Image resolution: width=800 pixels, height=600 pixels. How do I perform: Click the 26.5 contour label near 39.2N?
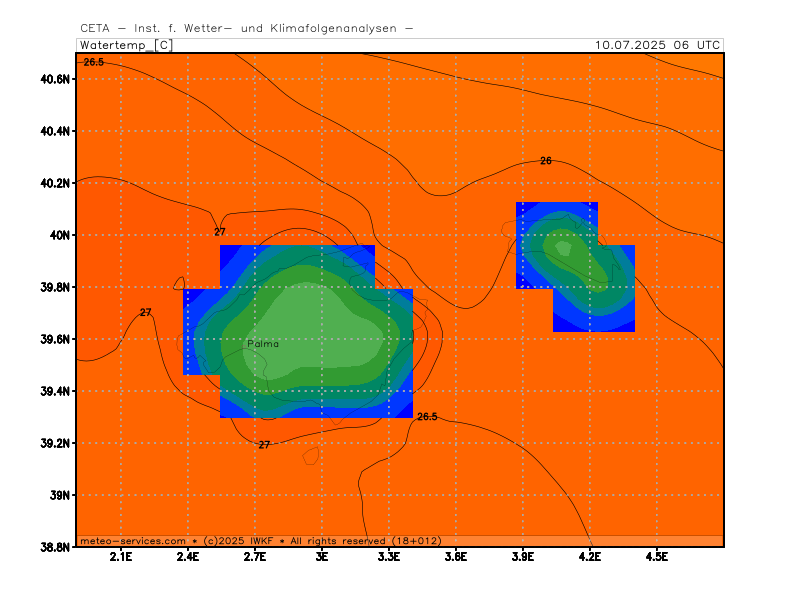coord(427,417)
